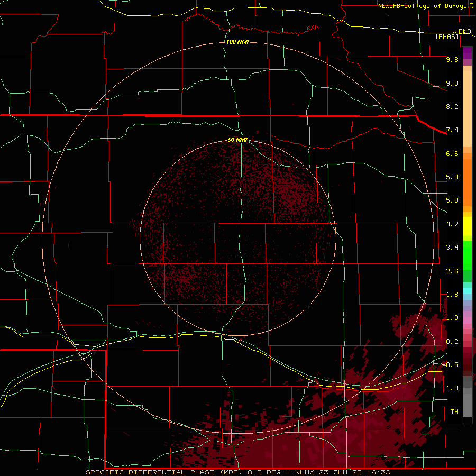This screenshot has height=476, width=476.
Task: Click the 50 NMI range ring label
Action: coord(237,140)
